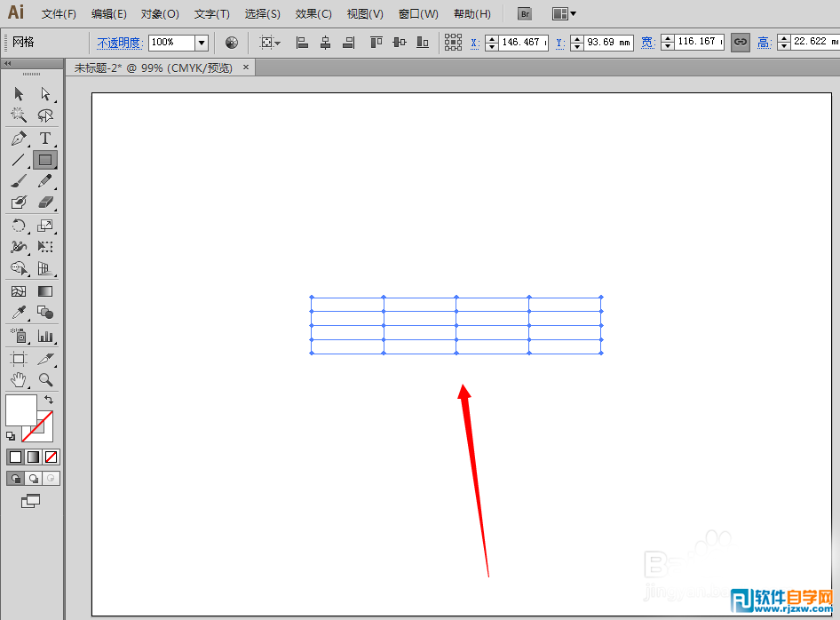
Task: Select the Eraser tool
Action: (45, 202)
